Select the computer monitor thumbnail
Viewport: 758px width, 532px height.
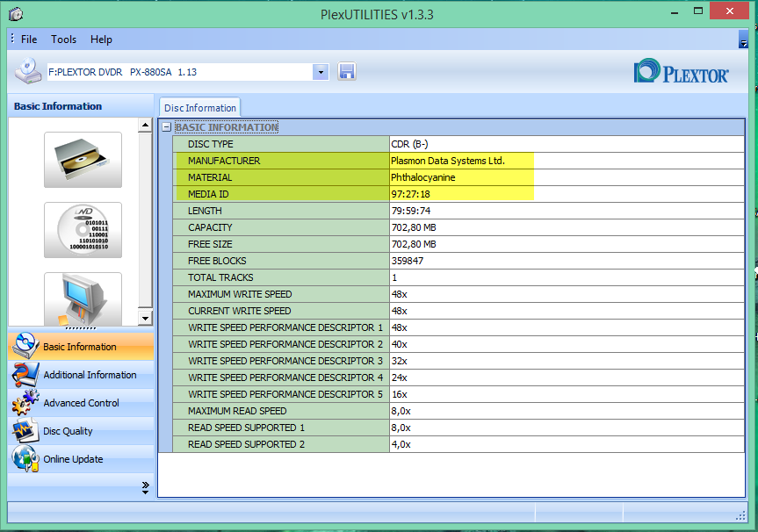coord(83,299)
